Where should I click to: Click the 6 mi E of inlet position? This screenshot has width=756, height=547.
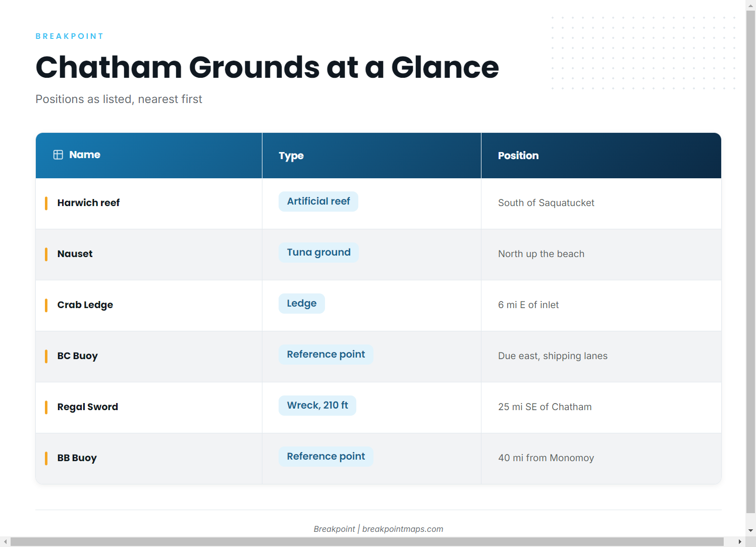tap(528, 305)
